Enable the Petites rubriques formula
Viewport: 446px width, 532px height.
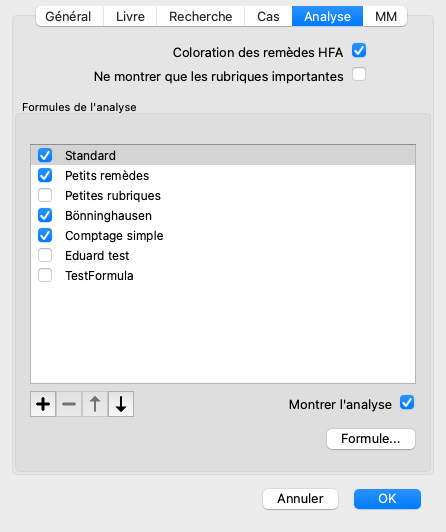pos(45,195)
